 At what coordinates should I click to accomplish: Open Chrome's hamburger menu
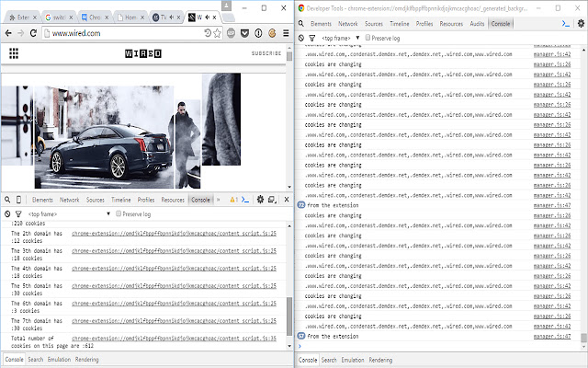coord(285,33)
